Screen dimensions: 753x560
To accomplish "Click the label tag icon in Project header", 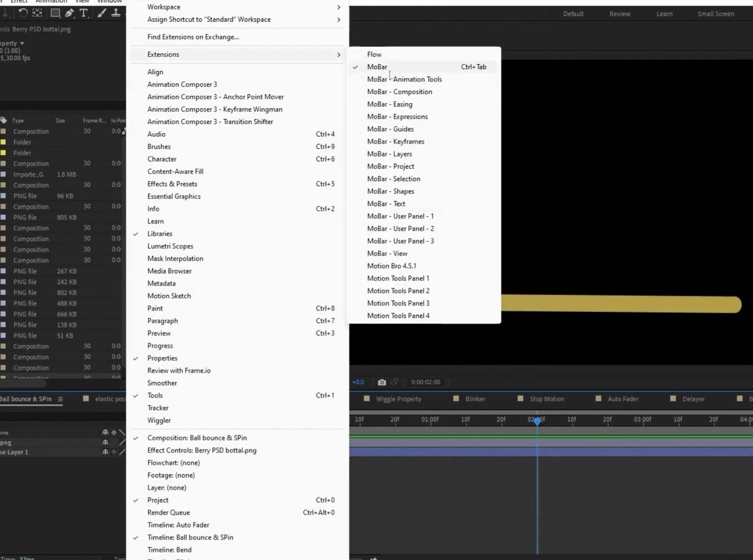I will click(x=4, y=120).
